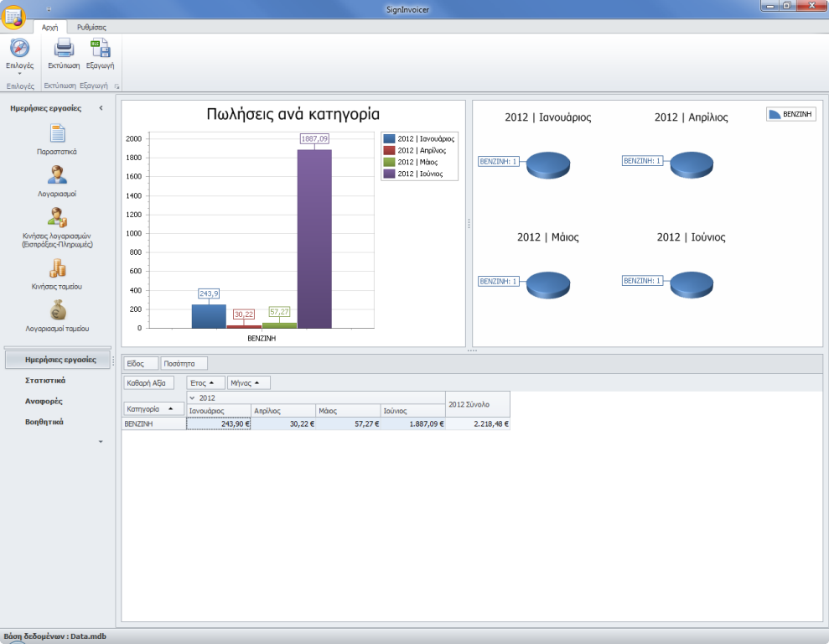Click the Ιανουάριος column header
Screen dimensions: 829x644
(218, 411)
